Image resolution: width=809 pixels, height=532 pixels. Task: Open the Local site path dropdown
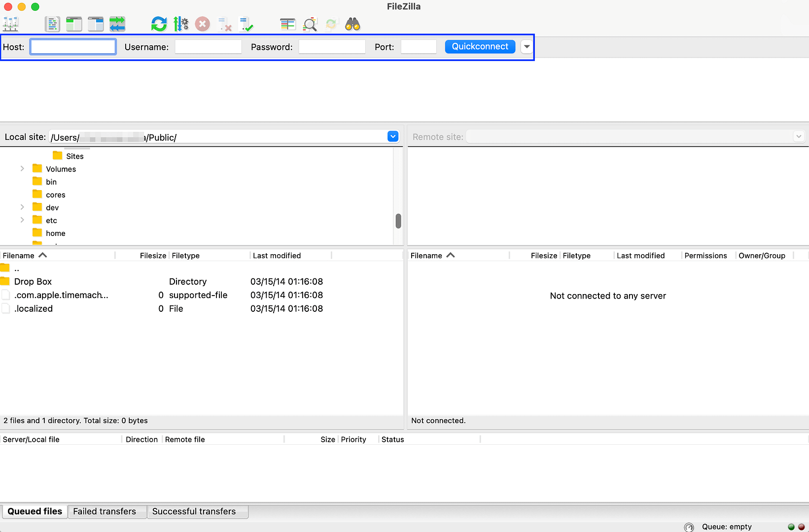click(x=393, y=136)
